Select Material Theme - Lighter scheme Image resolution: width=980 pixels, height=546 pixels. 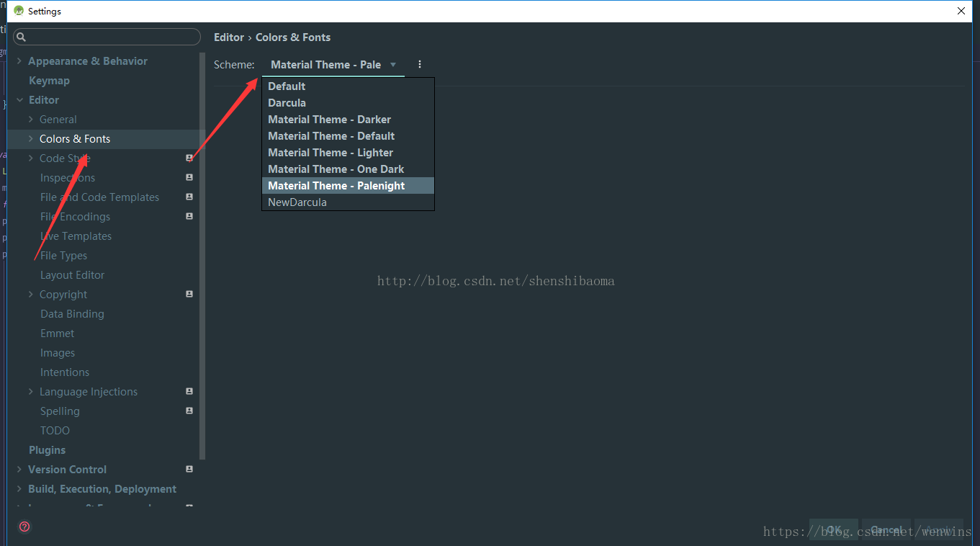pos(348,153)
